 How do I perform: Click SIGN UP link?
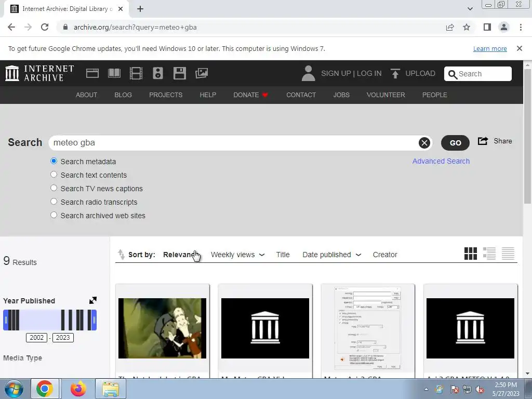pyautogui.click(x=336, y=73)
